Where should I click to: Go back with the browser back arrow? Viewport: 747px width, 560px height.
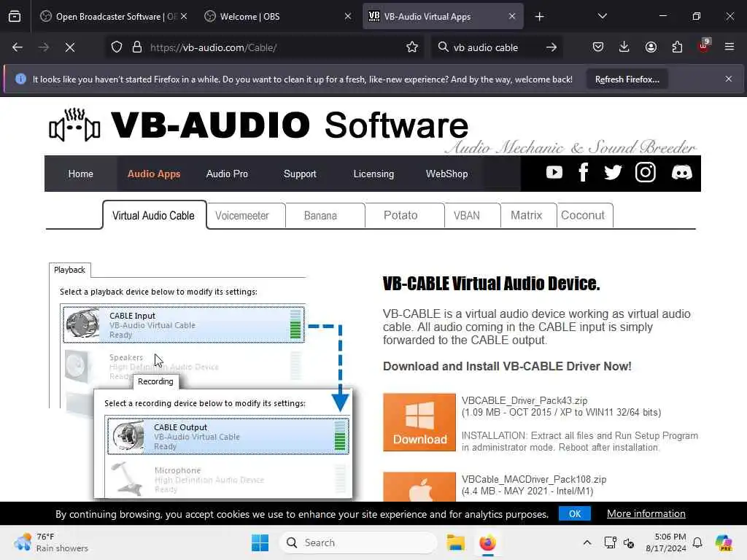18,47
